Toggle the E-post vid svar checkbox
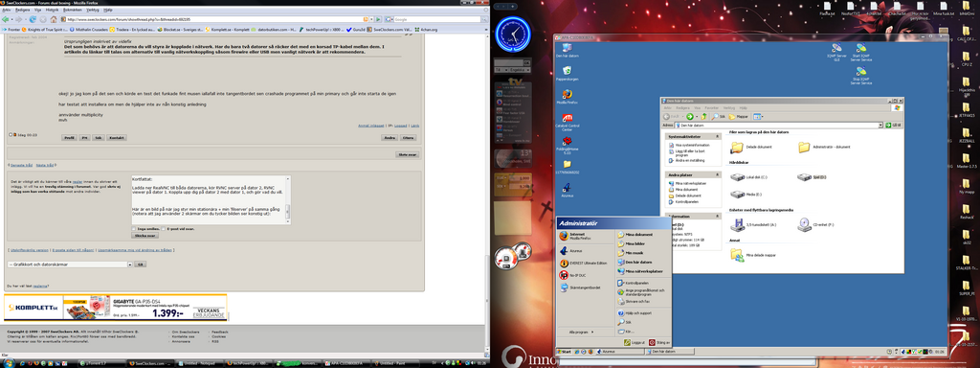 click(x=164, y=229)
